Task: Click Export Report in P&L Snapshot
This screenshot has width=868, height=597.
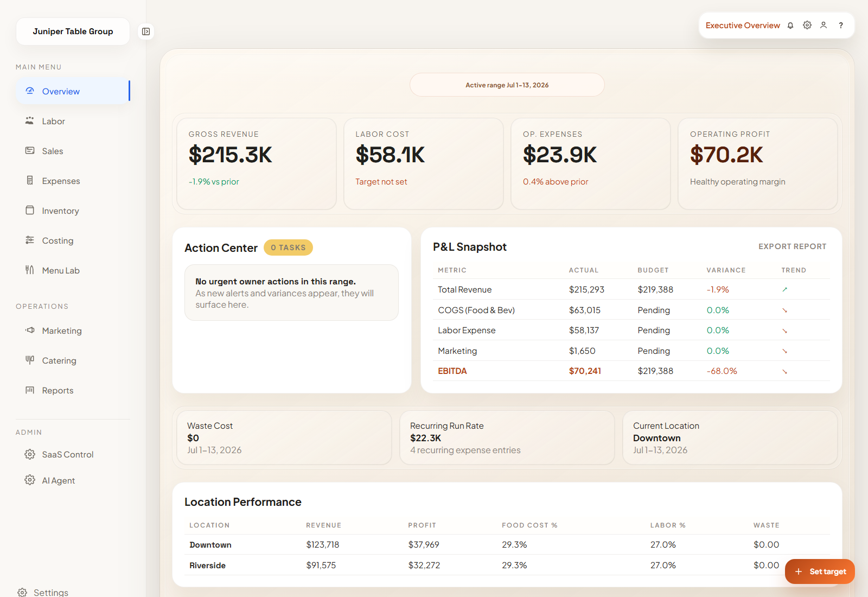Action: [x=792, y=246]
